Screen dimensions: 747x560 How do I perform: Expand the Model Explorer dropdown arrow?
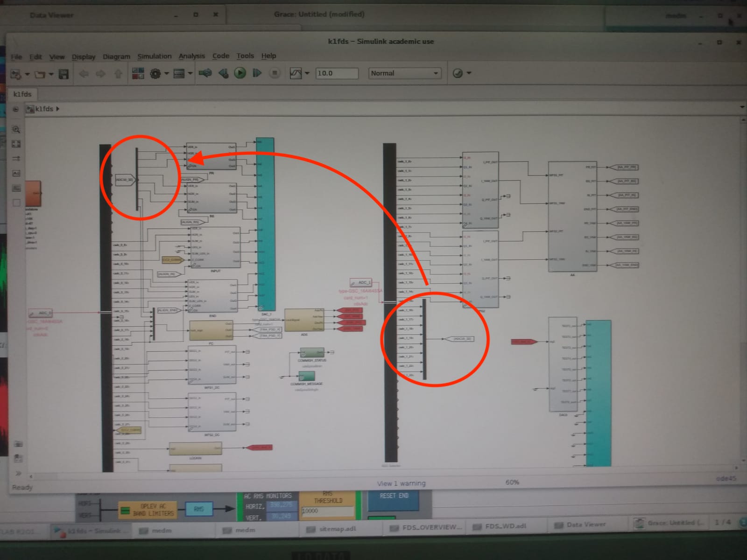pyautogui.click(x=190, y=74)
